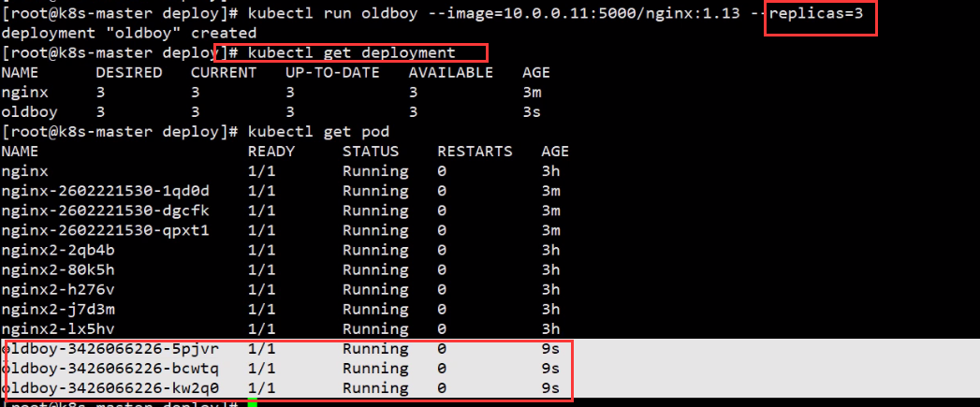Click the pod named 'oldboy-3426066226-bcwtq'

(x=110, y=369)
